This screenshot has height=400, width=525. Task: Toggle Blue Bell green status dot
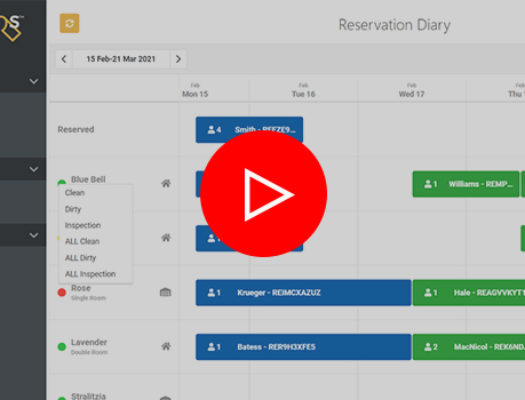tap(62, 183)
